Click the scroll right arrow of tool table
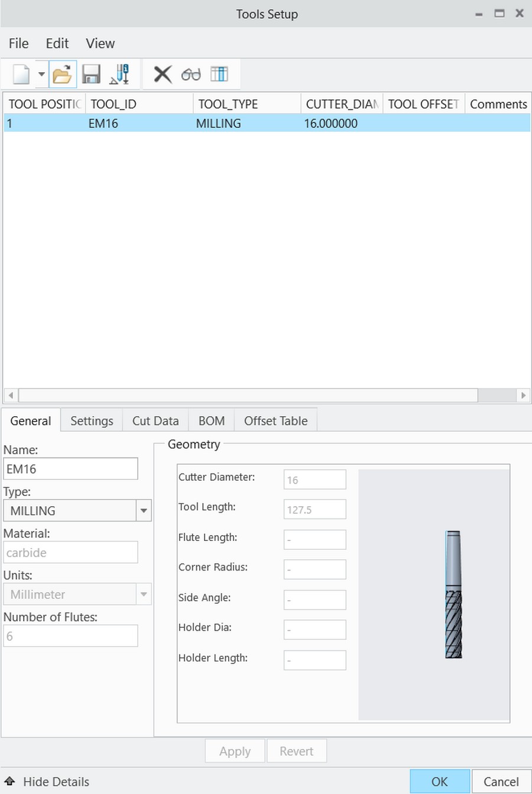 coord(523,395)
